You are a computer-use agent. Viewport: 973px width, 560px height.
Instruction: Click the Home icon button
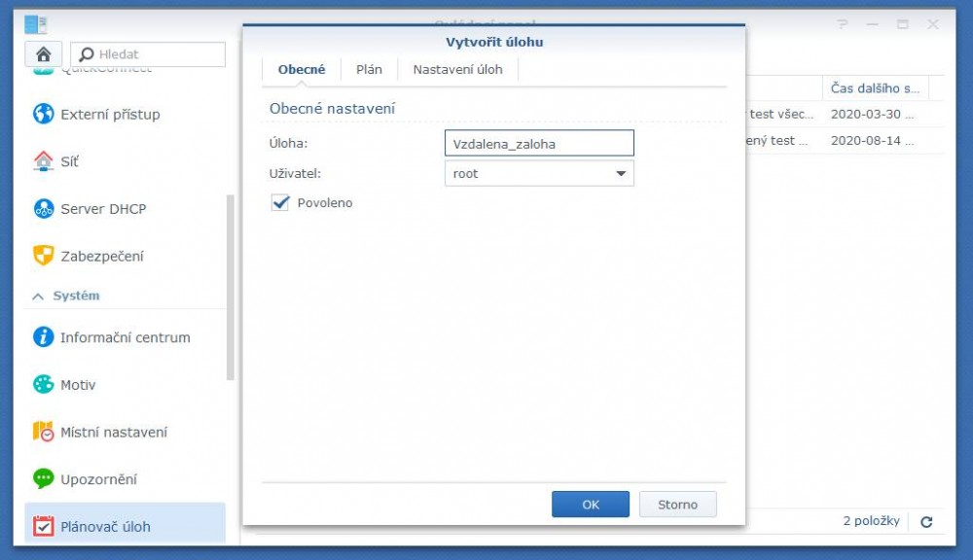[43, 54]
